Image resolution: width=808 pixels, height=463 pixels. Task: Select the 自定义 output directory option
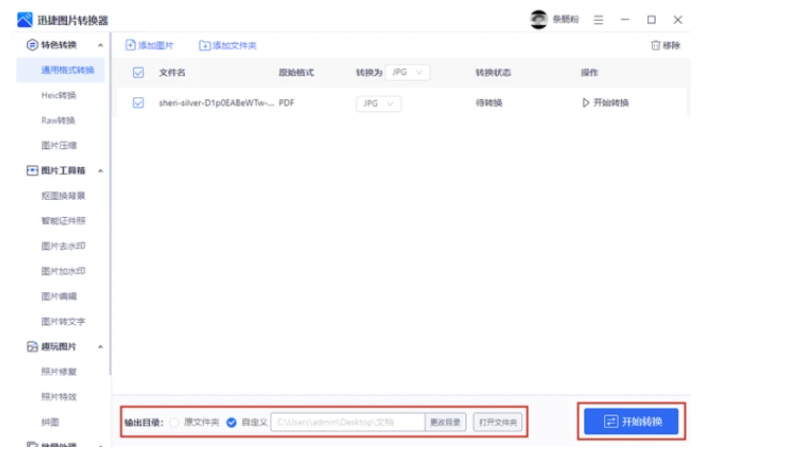tap(231, 423)
